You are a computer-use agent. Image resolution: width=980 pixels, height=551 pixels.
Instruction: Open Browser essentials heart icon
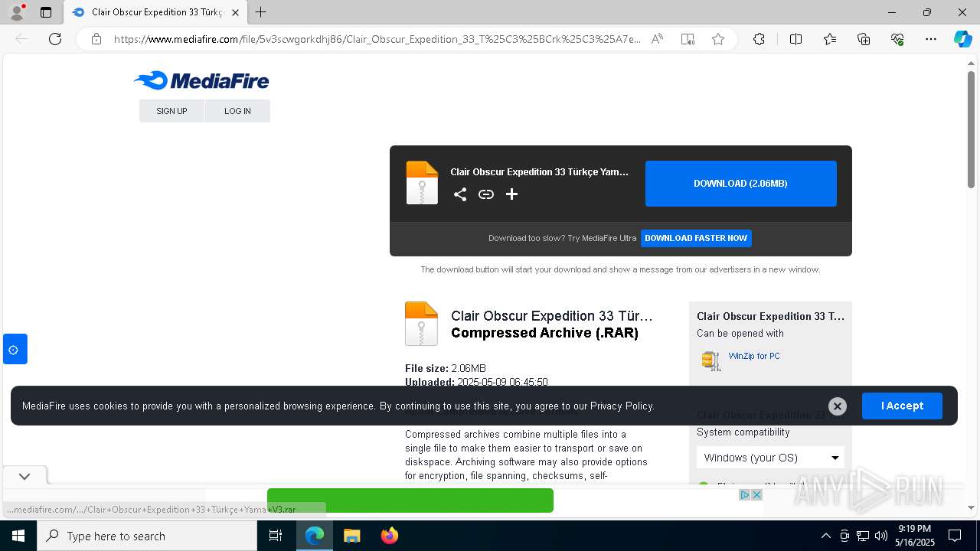(x=897, y=39)
